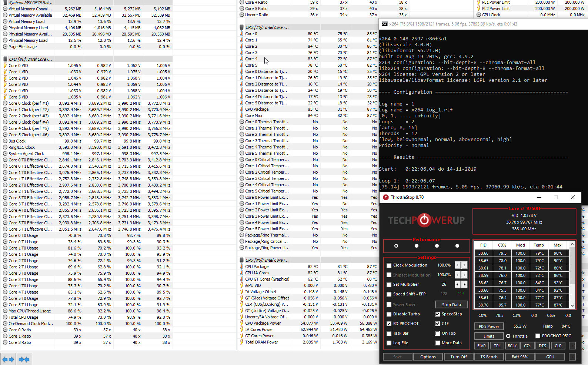Viewport: 588px width, 365px height.
Task: Click the minus button beside CLR
Action: 572,346
